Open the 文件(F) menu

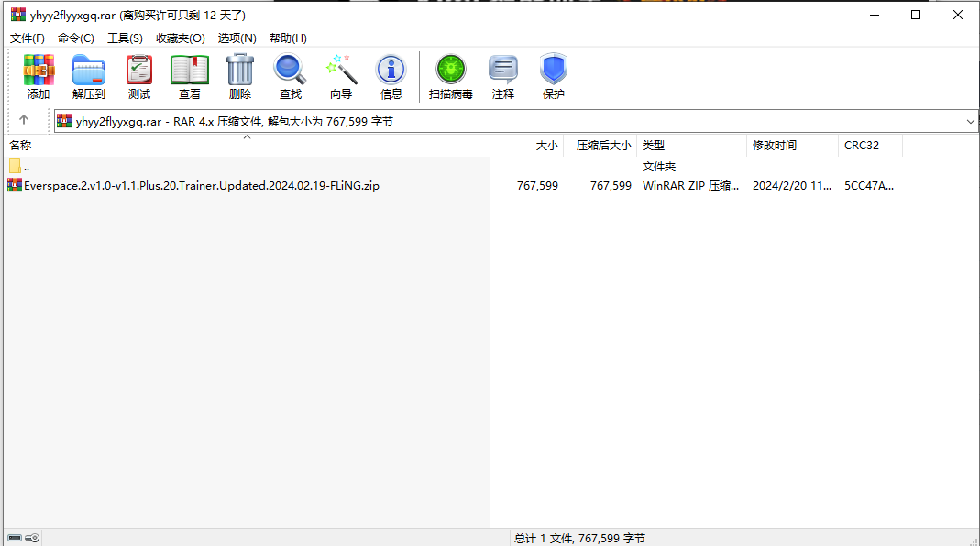[x=27, y=38]
